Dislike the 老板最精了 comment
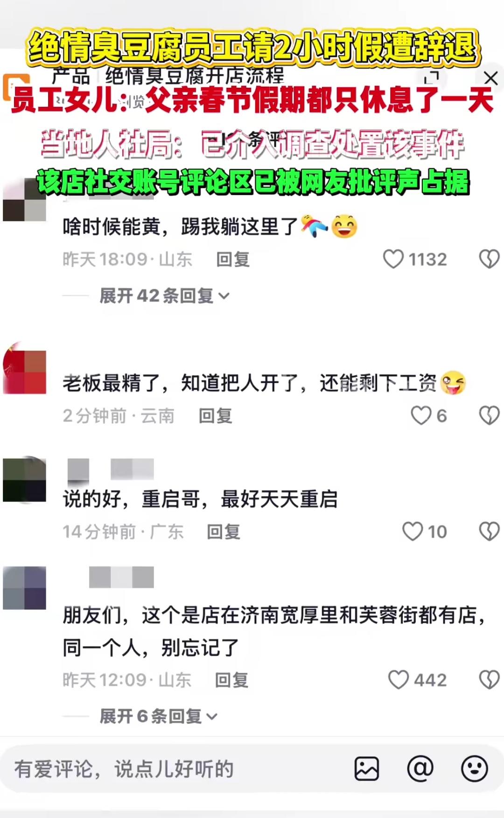504x818 pixels. (489, 416)
